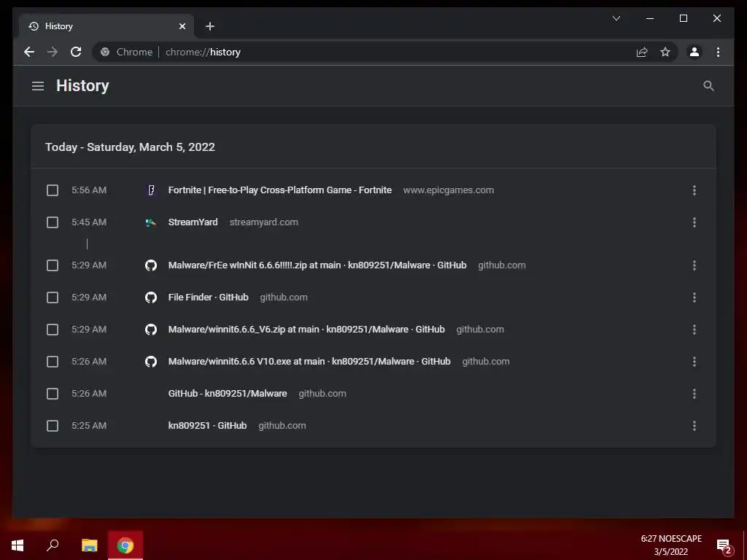
Task: Click GitHub favicon beside winnit6.6.6_V6.zip entry
Action: tap(151, 330)
